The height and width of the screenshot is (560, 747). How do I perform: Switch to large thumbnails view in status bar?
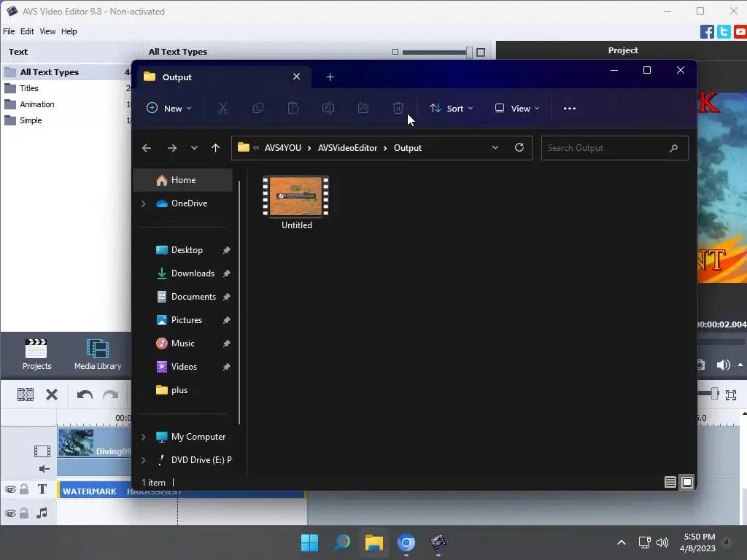687,483
